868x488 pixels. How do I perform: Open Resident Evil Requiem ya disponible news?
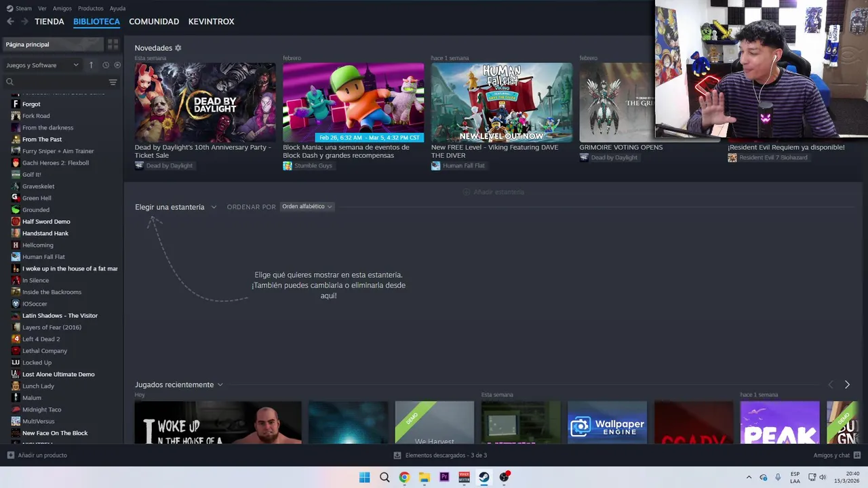pos(786,147)
